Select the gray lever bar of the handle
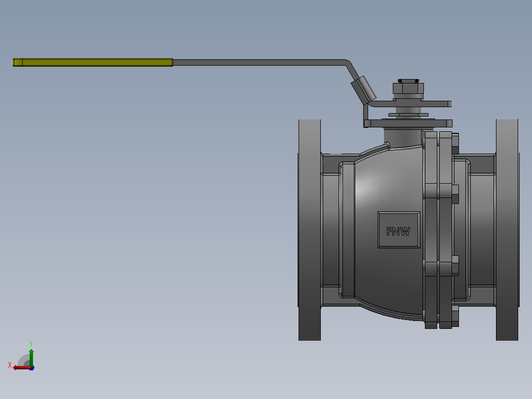This screenshot has width=532, height=399. [x=261, y=63]
